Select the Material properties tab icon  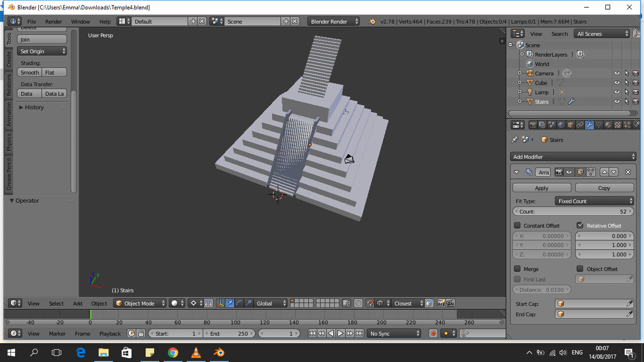608,125
